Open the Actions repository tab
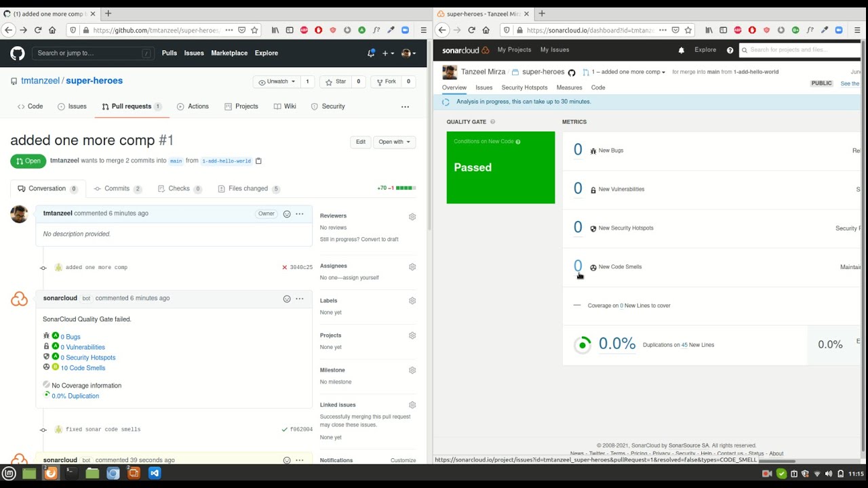Viewport: 868px width, 488px height. click(193, 106)
